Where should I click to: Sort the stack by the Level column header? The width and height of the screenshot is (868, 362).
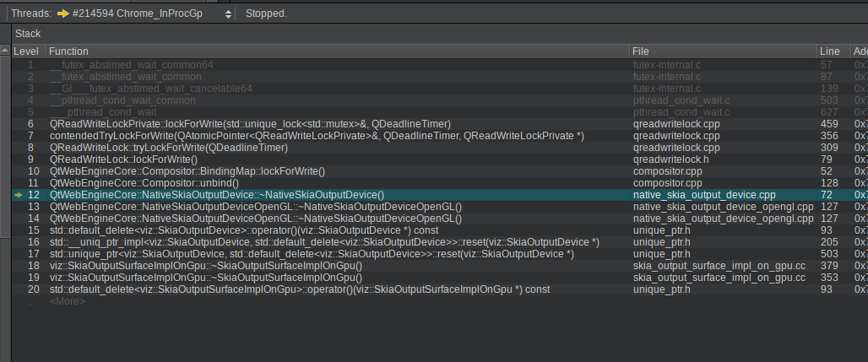[x=27, y=51]
